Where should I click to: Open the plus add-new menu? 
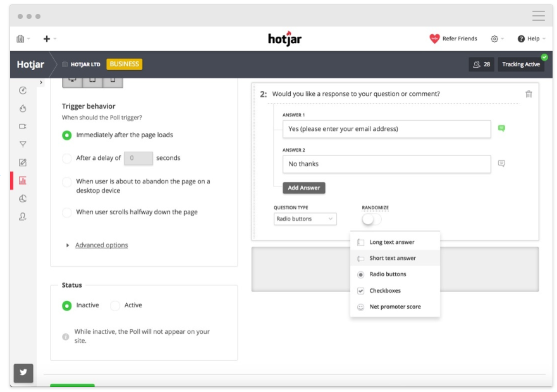[49, 39]
